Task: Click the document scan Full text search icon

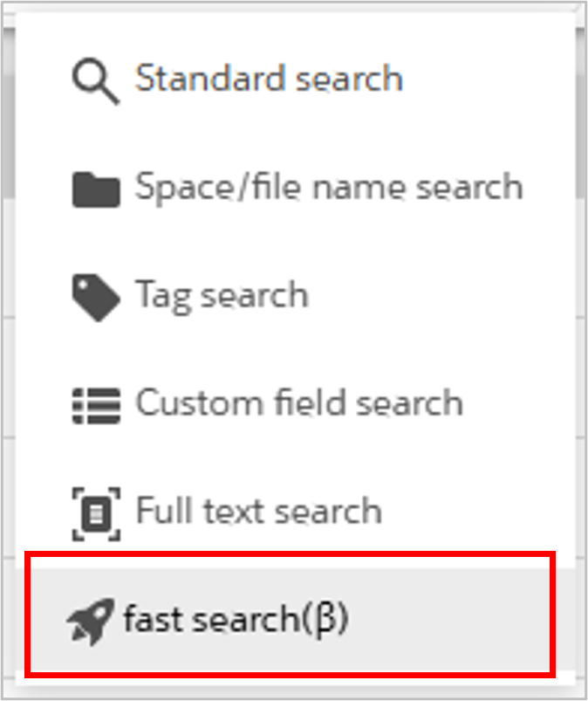Action: 95,512
